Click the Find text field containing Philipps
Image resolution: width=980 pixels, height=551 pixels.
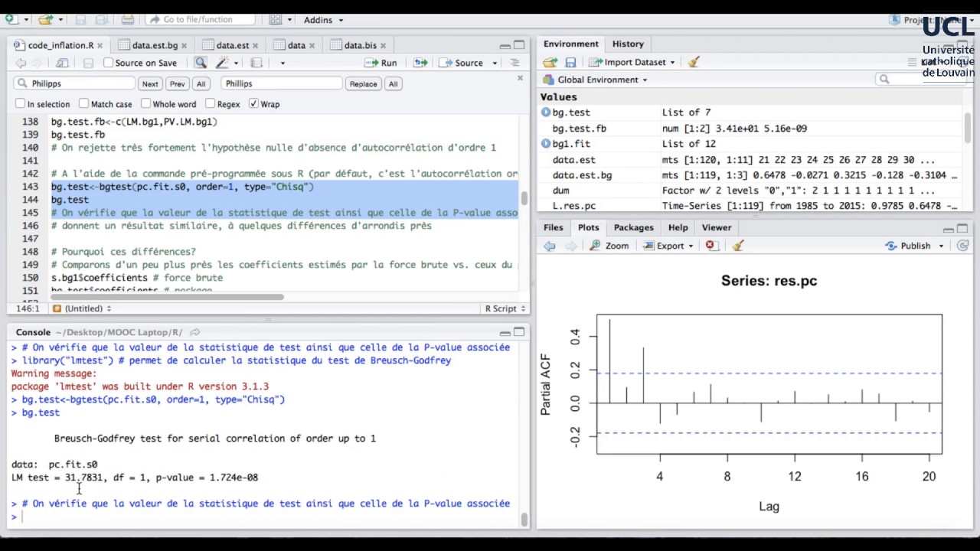pos(73,83)
